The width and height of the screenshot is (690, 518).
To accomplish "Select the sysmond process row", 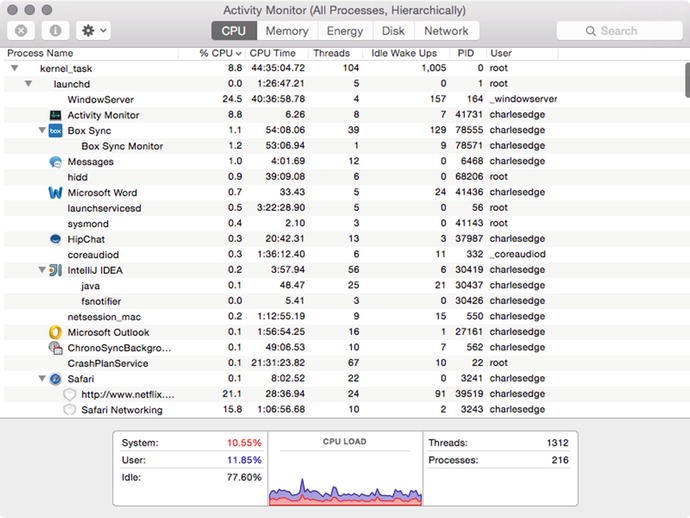I will [x=343, y=224].
